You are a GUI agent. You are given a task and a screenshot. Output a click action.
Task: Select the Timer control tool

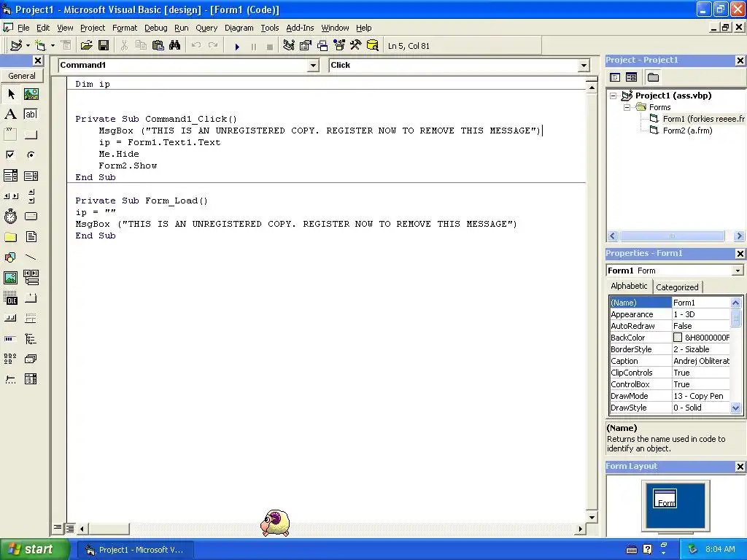click(10, 216)
